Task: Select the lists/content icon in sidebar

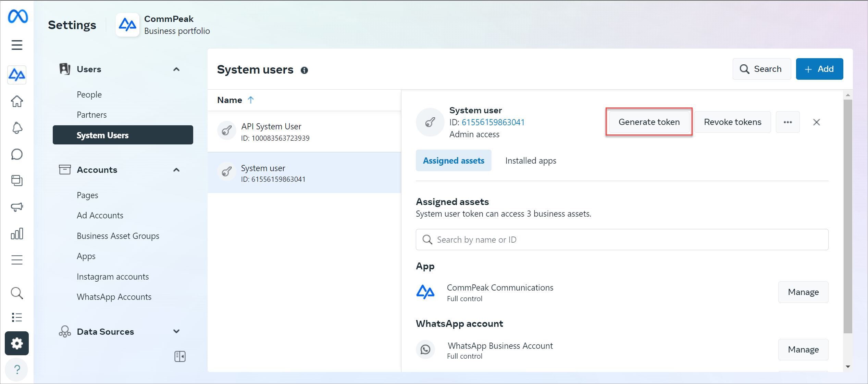Action: (17, 318)
